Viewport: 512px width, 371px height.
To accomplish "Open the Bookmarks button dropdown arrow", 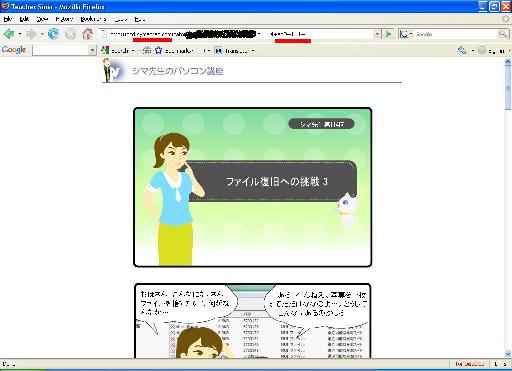I will click(208, 51).
